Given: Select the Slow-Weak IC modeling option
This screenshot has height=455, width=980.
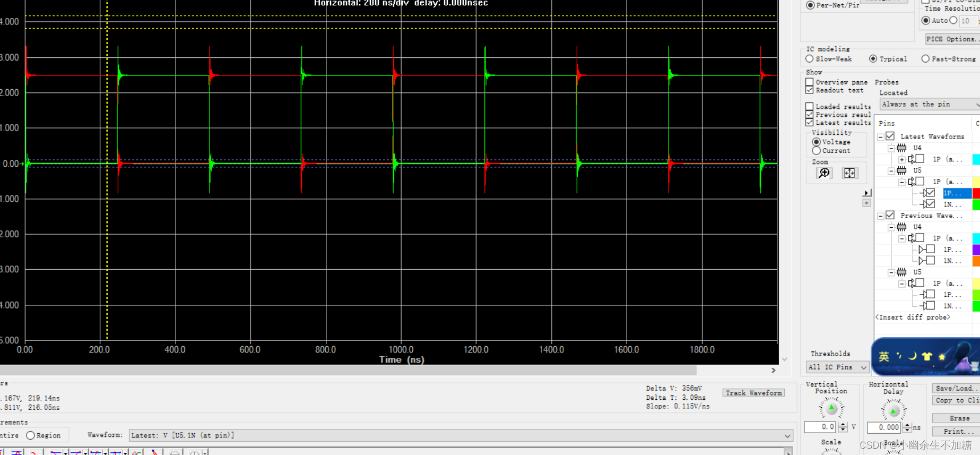Looking at the screenshot, I should pos(809,59).
